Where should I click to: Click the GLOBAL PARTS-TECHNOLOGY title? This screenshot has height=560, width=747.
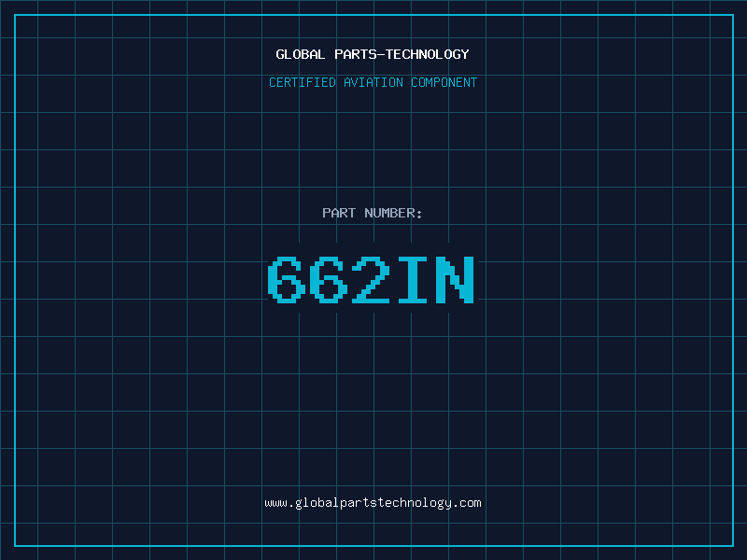pyautogui.click(x=373, y=54)
